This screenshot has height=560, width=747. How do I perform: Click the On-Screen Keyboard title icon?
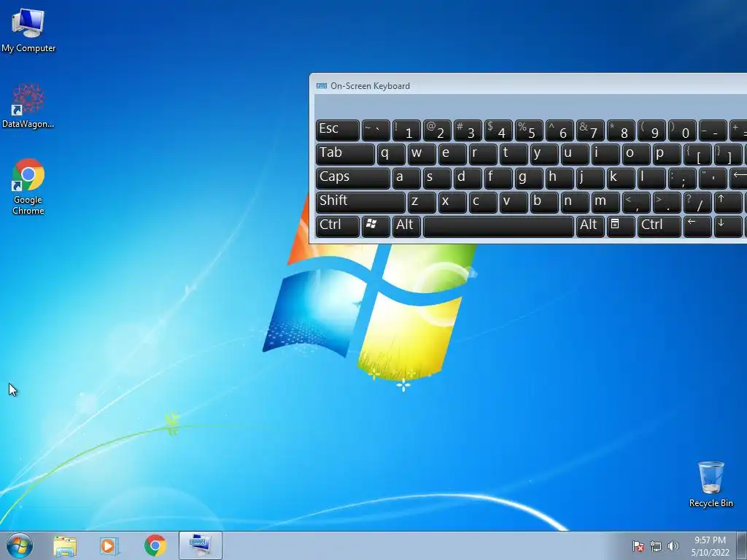coord(322,86)
